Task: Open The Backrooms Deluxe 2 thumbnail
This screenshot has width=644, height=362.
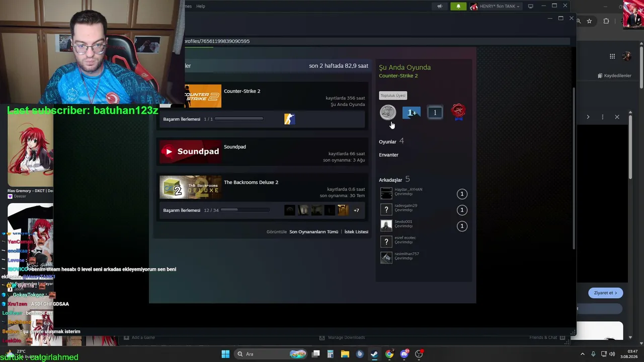Action: point(190,187)
